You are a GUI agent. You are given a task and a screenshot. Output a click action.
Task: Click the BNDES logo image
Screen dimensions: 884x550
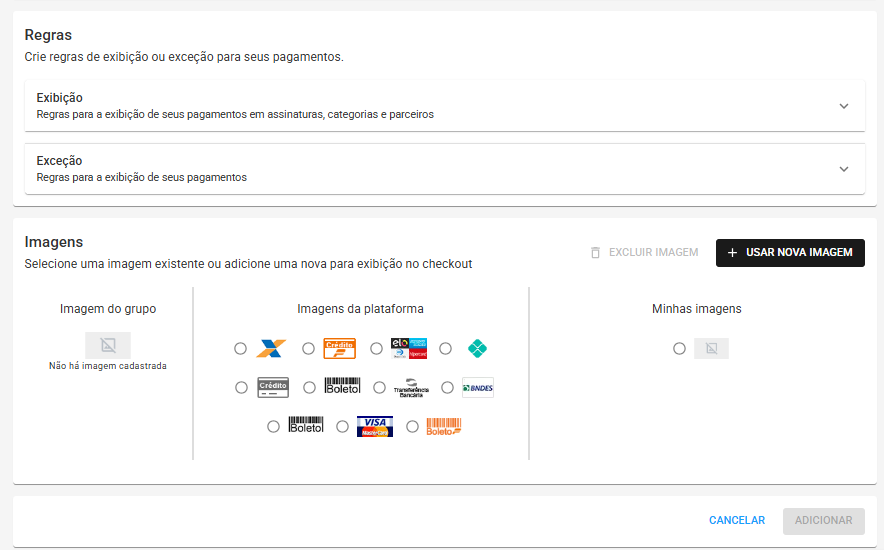478,388
